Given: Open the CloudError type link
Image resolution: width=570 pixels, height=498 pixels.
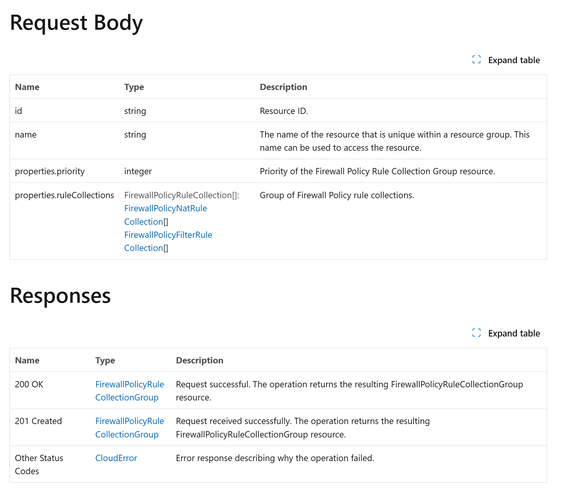Looking at the screenshot, I should coord(116,458).
